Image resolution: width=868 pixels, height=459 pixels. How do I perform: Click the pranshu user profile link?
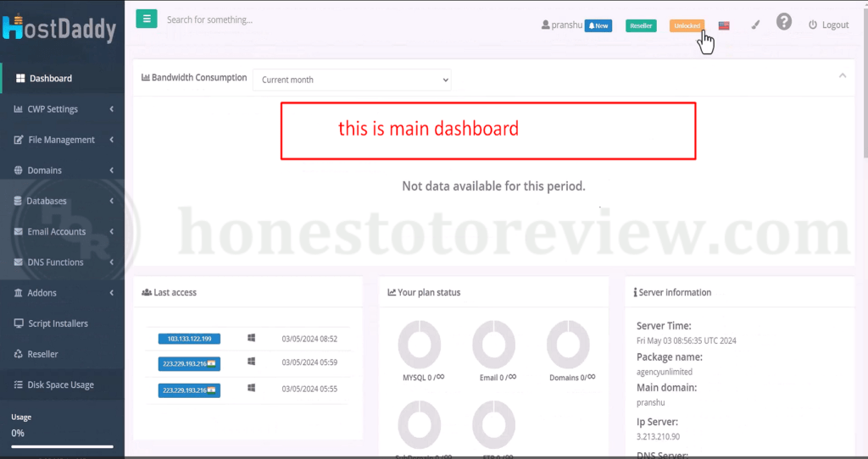click(562, 25)
